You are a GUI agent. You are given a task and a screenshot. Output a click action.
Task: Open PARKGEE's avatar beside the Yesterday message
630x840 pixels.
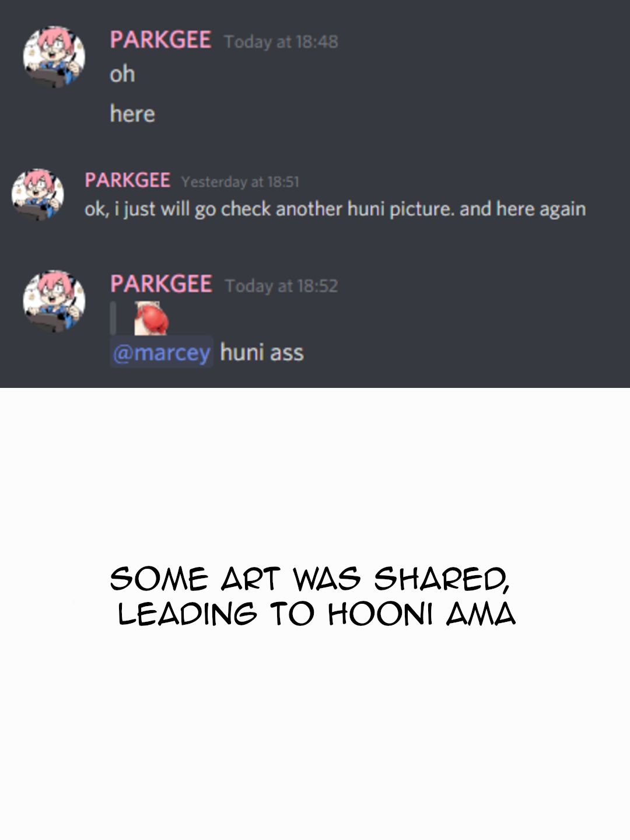tap(37, 194)
